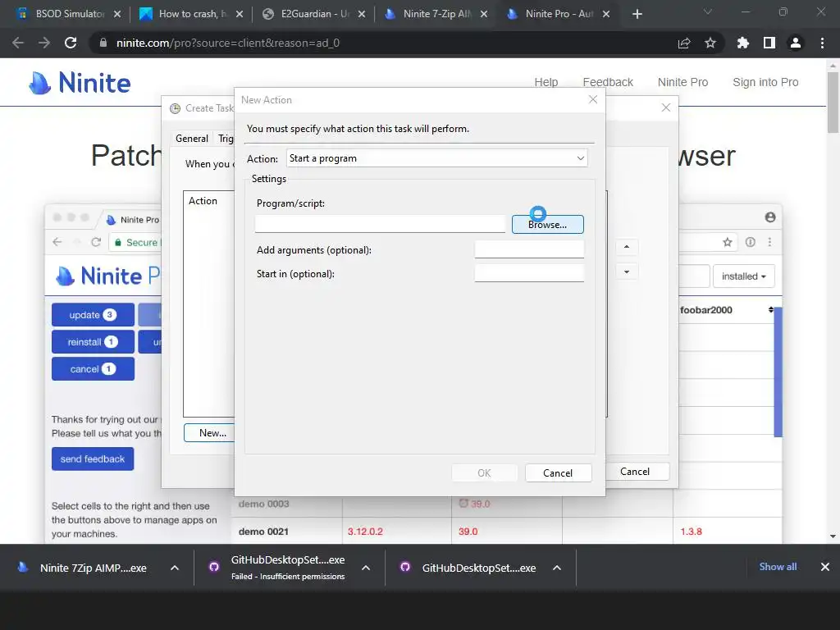Toggle the browser side panel

pyautogui.click(x=769, y=43)
